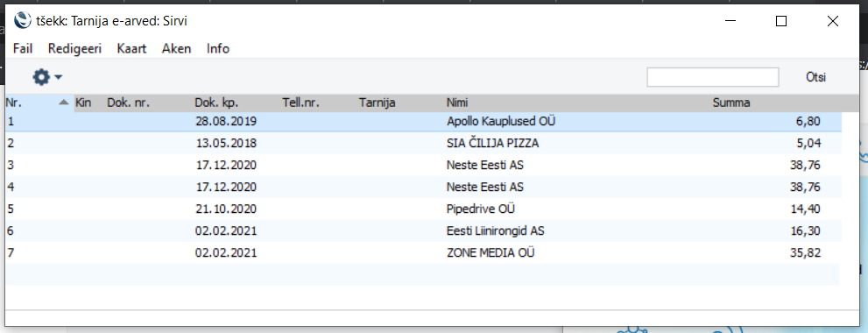Sort by Tell.nr. column header
The height and width of the screenshot is (333, 868).
(300, 103)
